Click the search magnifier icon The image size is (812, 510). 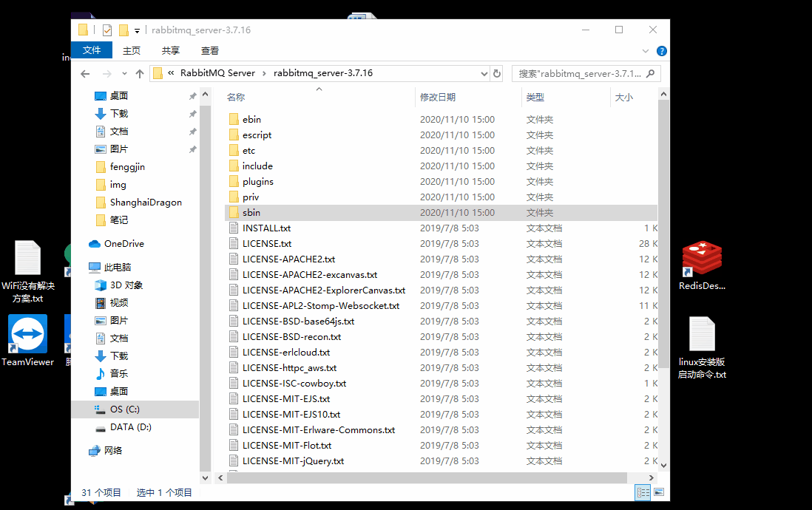pyautogui.click(x=651, y=73)
